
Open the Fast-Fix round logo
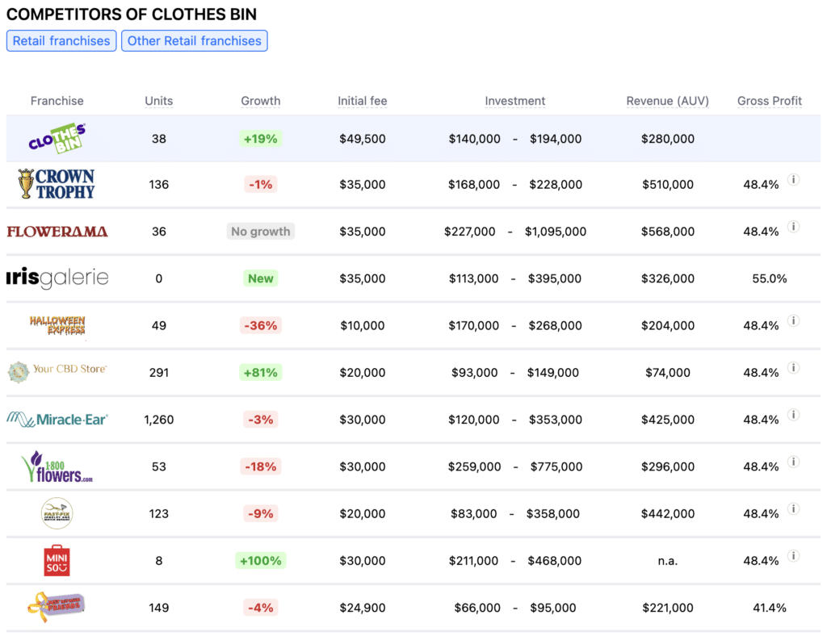coord(57,513)
